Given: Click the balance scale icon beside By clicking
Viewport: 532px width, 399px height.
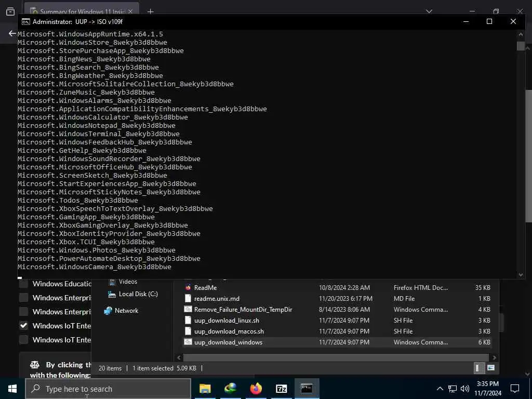Looking at the screenshot, I should click(x=35, y=365).
